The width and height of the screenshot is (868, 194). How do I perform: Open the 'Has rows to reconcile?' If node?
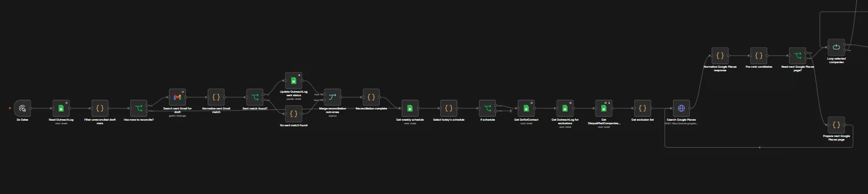click(138, 108)
